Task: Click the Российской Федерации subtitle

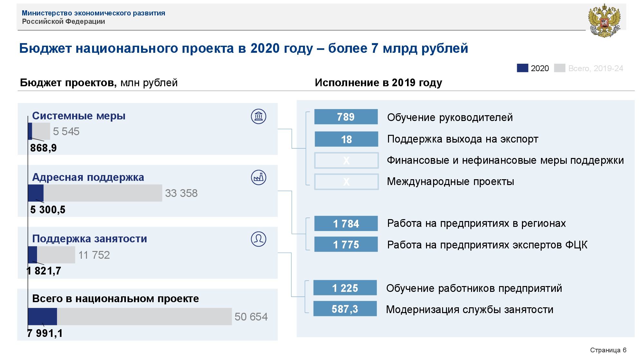Action: [x=63, y=22]
